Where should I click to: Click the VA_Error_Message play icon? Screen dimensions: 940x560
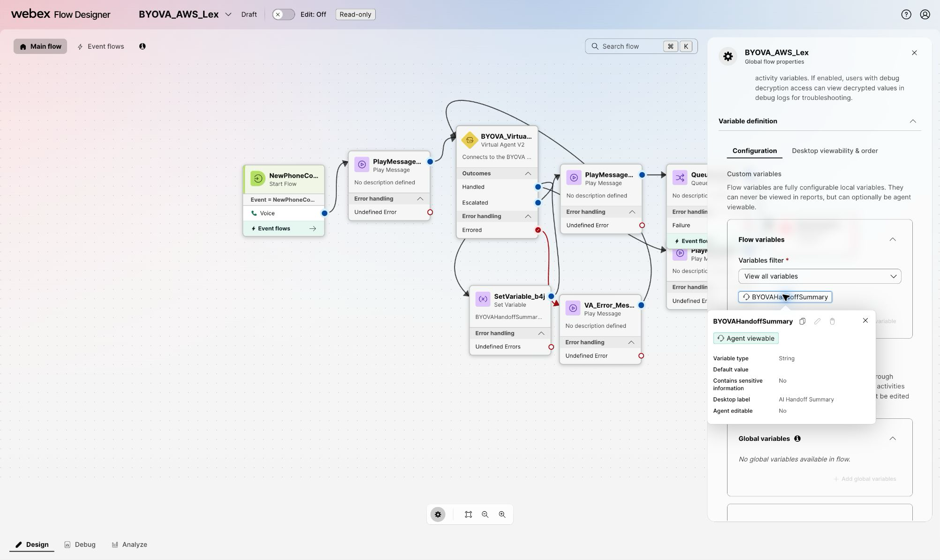pos(573,308)
